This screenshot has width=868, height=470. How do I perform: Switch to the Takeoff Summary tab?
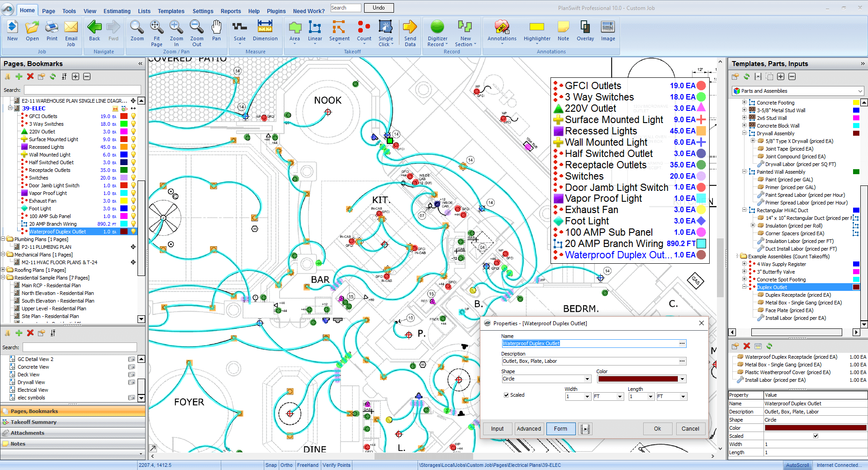(34, 422)
